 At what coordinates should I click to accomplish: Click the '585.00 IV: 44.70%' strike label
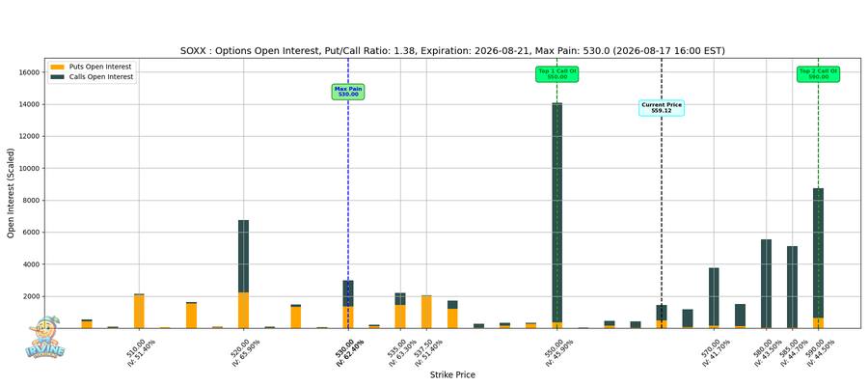793,352
